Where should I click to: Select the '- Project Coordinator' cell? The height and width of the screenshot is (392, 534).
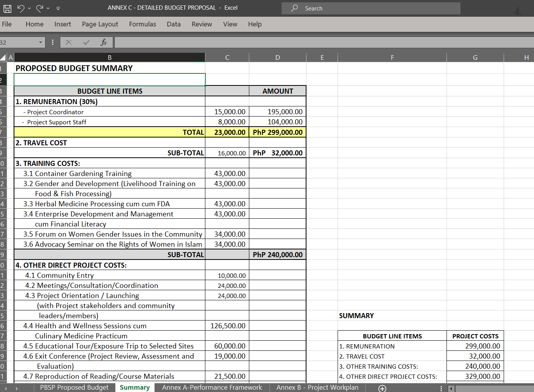point(110,112)
